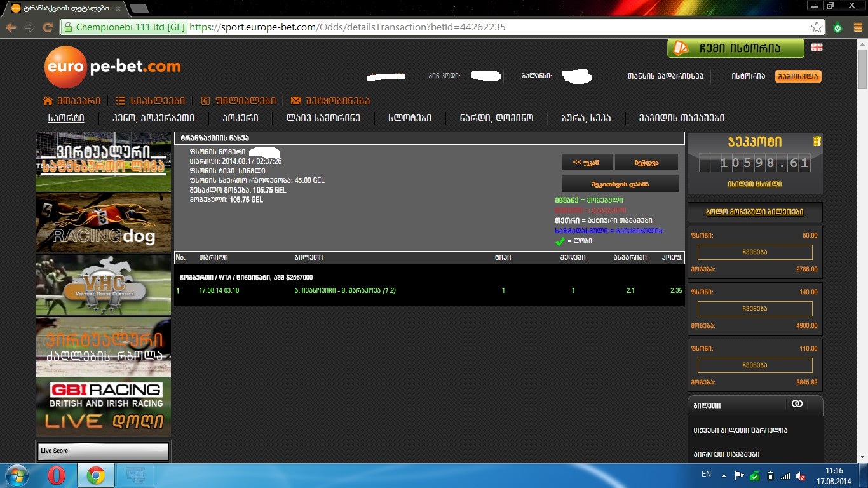Open Action Center flag tray icon
The image size is (868, 488).
coord(739,476)
